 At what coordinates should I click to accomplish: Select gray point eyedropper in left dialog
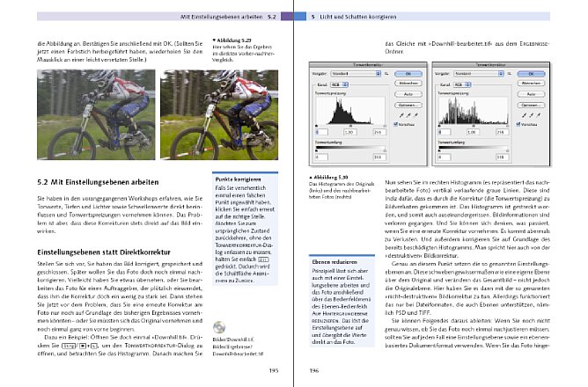(x=408, y=115)
